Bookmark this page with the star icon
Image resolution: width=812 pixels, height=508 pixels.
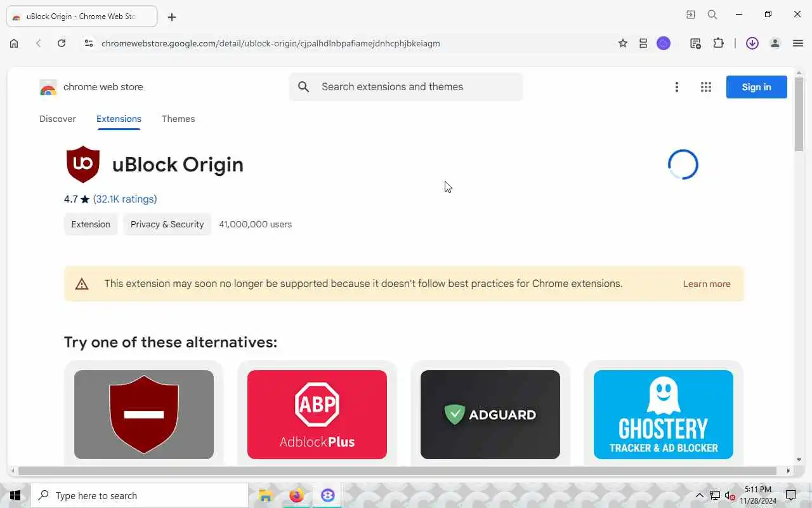(x=623, y=43)
